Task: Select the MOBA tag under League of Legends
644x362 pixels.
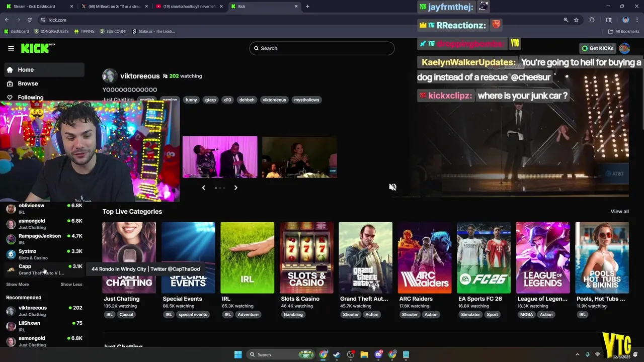Action: pos(526,315)
